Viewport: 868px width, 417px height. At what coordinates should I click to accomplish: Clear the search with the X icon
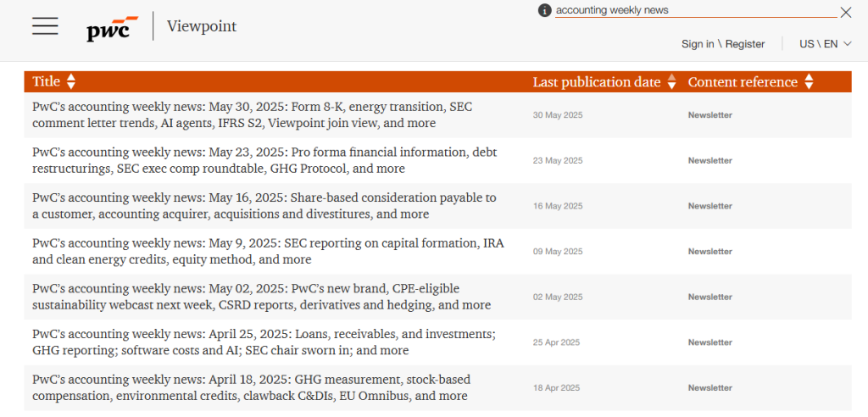pyautogui.click(x=845, y=12)
